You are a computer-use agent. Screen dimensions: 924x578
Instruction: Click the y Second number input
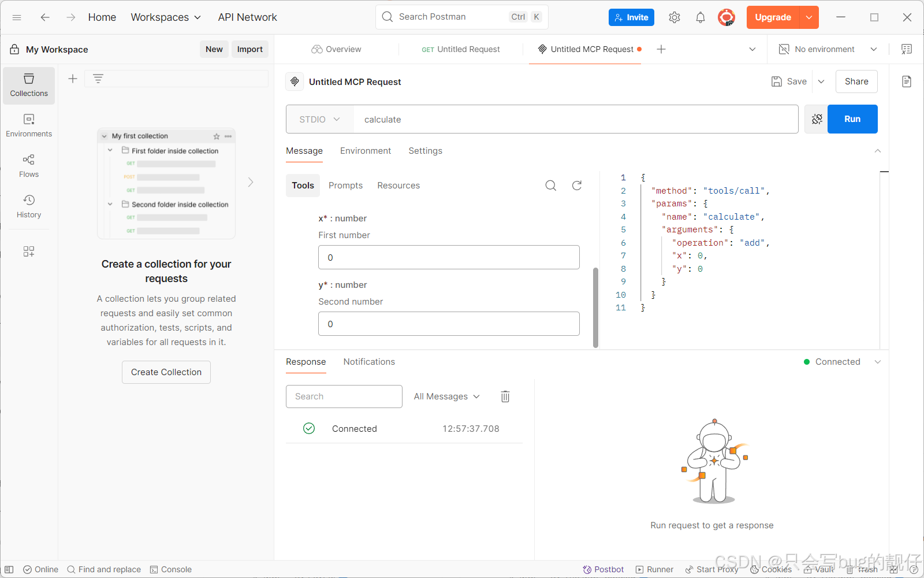[449, 324]
